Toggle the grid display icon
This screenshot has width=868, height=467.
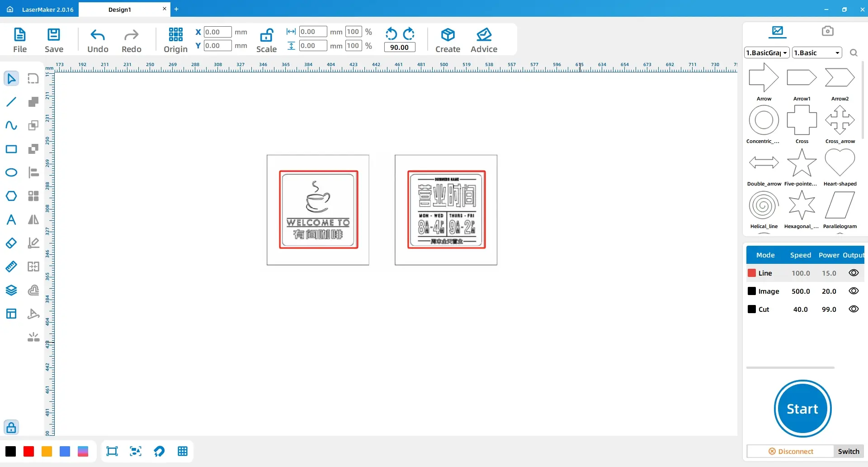point(183,451)
